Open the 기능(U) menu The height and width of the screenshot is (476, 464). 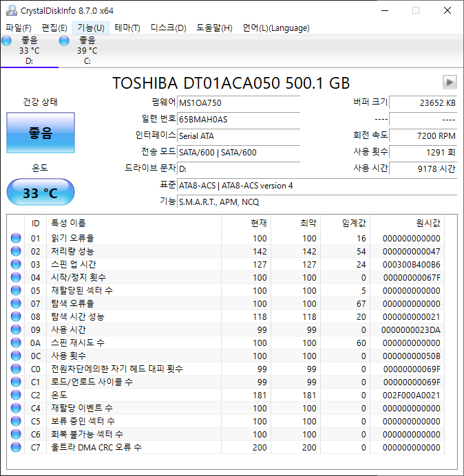pyautogui.click(x=91, y=28)
